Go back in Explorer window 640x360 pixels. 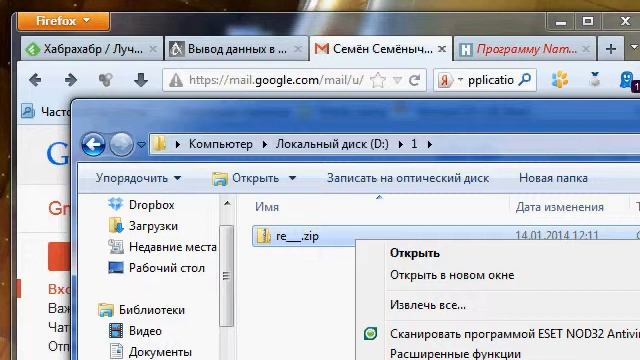pyautogui.click(x=93, y=144)
